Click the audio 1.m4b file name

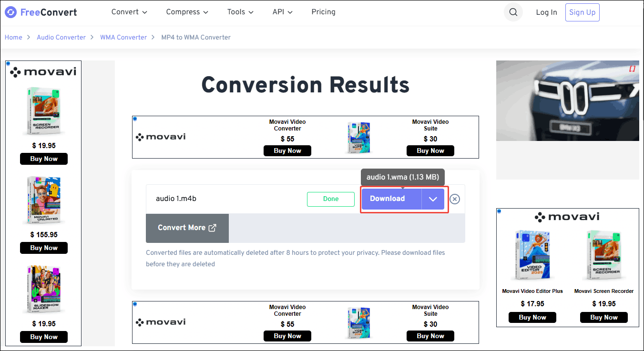[x=176, y=199]
